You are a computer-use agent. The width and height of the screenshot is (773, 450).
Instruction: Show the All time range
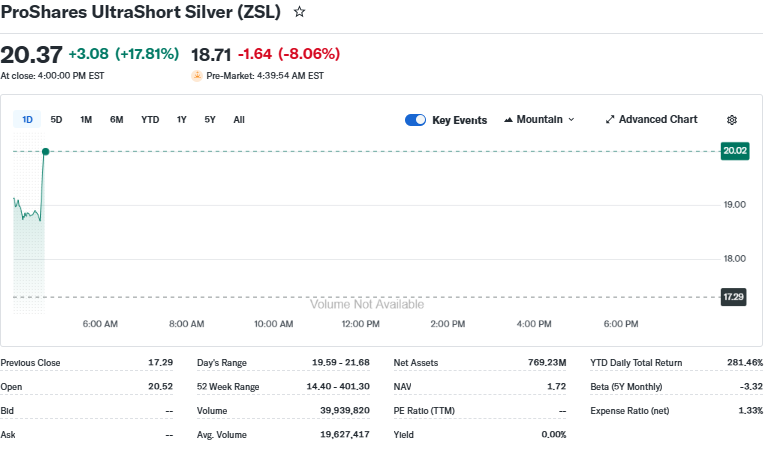tap(239, 120)
